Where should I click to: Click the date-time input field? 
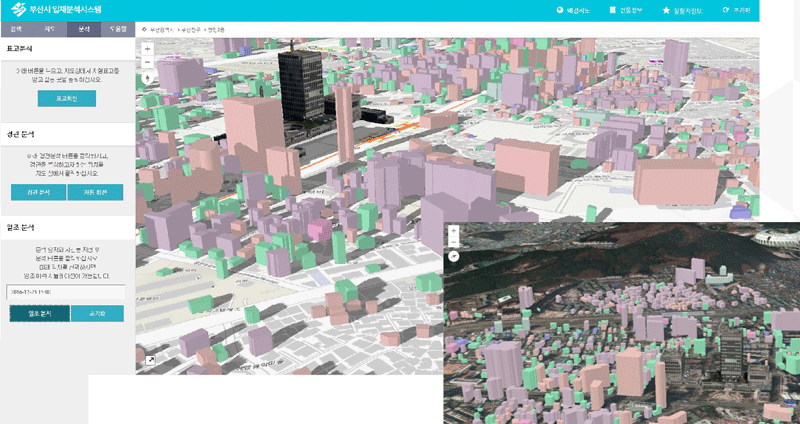tap(66, 292)
